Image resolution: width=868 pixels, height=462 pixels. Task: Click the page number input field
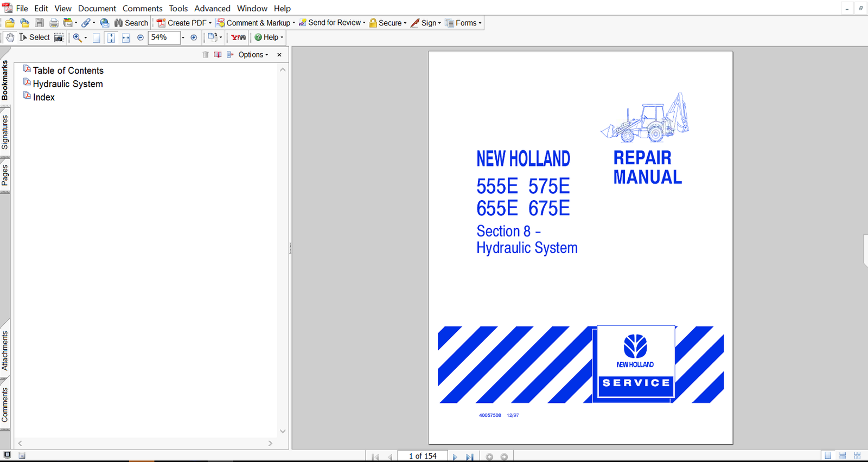(x=423, y=456)
